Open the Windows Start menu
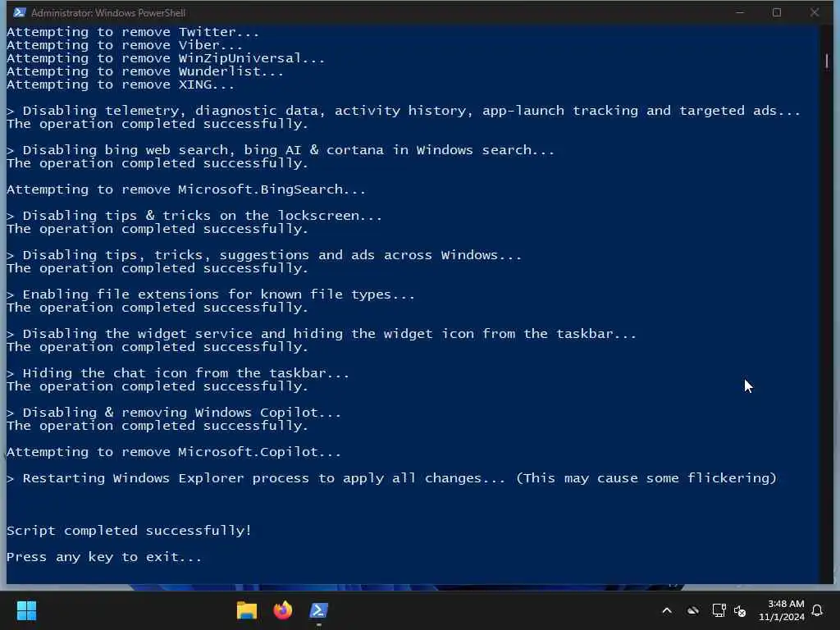This screenshot has height=630, width=840. click(x=26, y=610)
